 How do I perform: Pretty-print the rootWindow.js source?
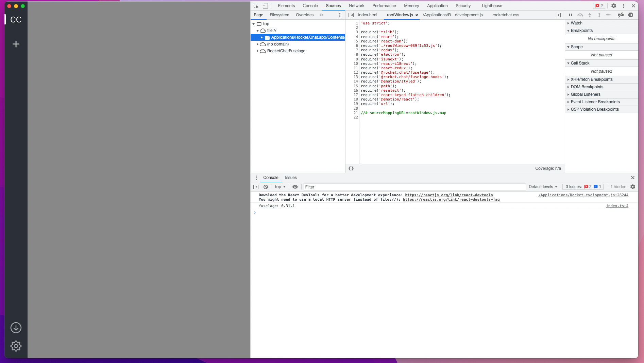(351, 168)
